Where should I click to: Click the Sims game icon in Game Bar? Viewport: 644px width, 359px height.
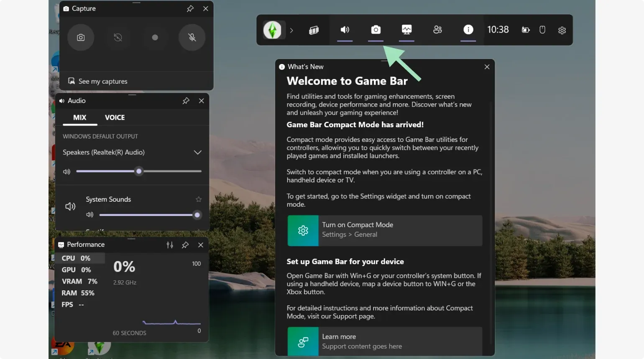[x=273, y=30]
